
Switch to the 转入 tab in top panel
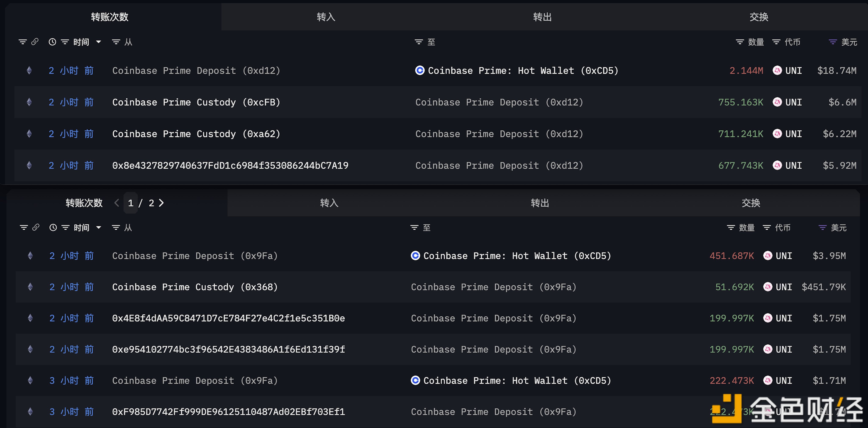click(x=325, y=17)
